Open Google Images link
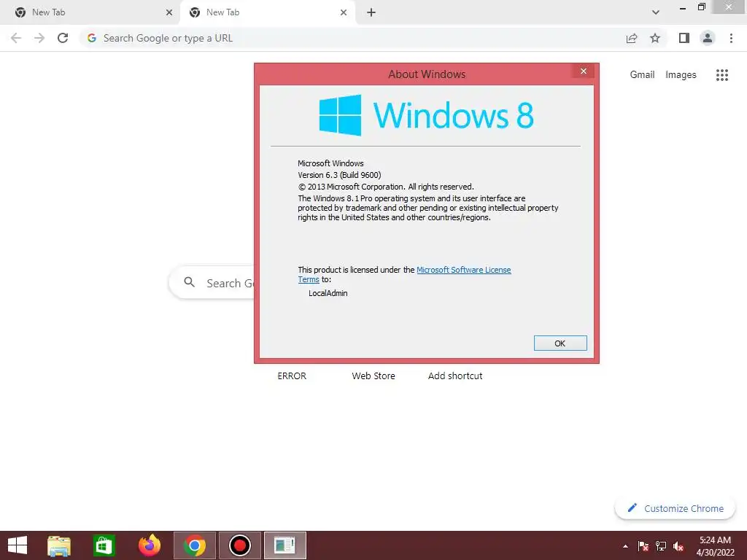This screenshot has width=747, height=560. click(x=681, y=75)
